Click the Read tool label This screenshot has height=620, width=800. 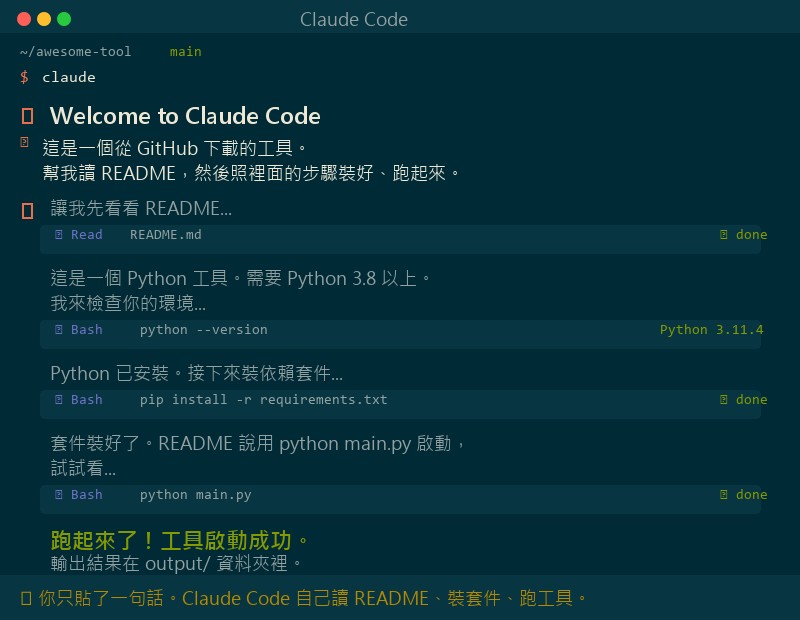(x=87, y=234)
